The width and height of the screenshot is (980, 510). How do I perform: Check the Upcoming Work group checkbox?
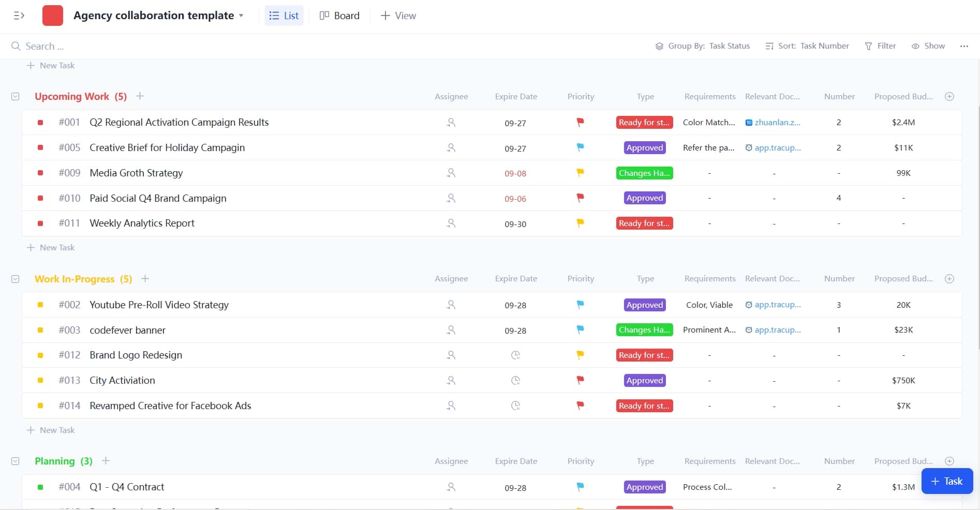(15, 96)
